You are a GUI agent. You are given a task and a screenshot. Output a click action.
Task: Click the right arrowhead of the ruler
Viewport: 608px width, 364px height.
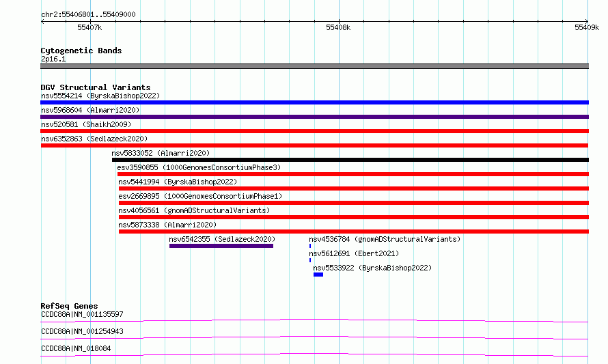pos(587,21)
